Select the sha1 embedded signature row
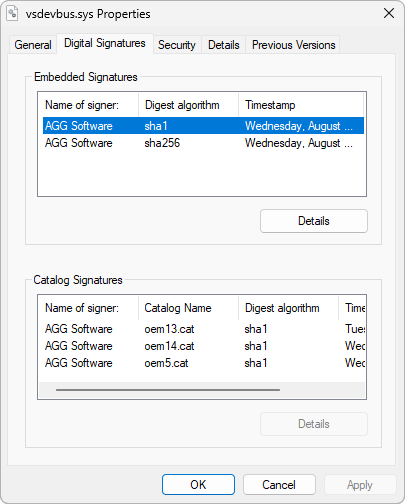The width and height of the screenshot is (405, 504). 203,126
